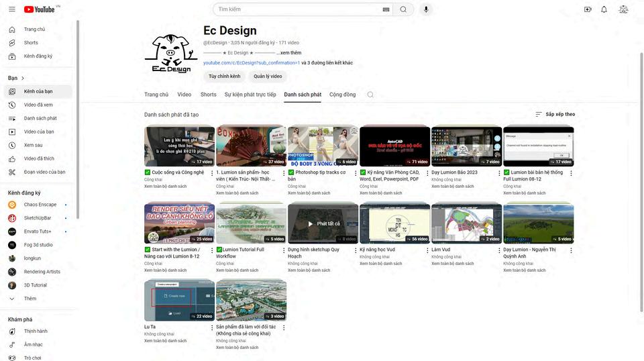644x361 pixels.
Task: Open Sản phẩm đã làm với đối tác title
Action: [246, 330]
